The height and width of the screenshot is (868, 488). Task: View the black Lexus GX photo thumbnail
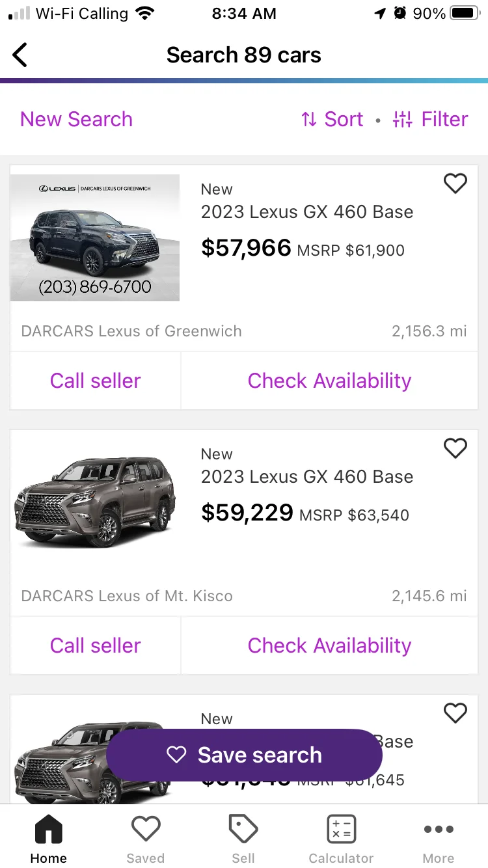coord(95,237)
